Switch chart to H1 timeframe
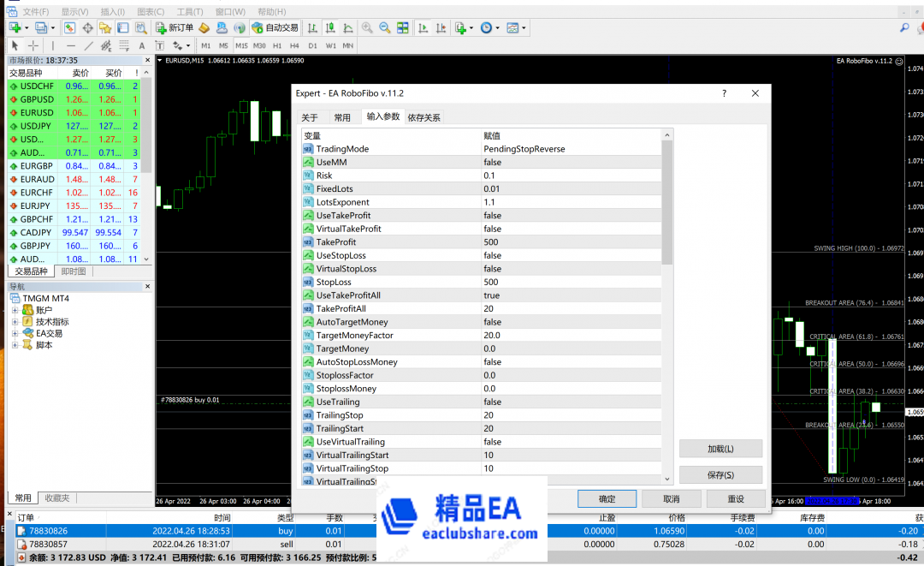924x566 pixels. point(275,45)
